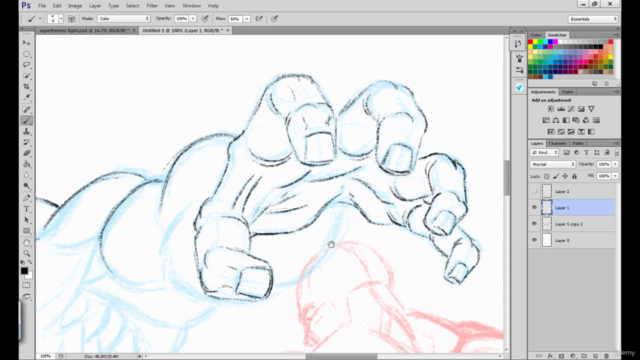Select the Crop tool

coord(27,87)
